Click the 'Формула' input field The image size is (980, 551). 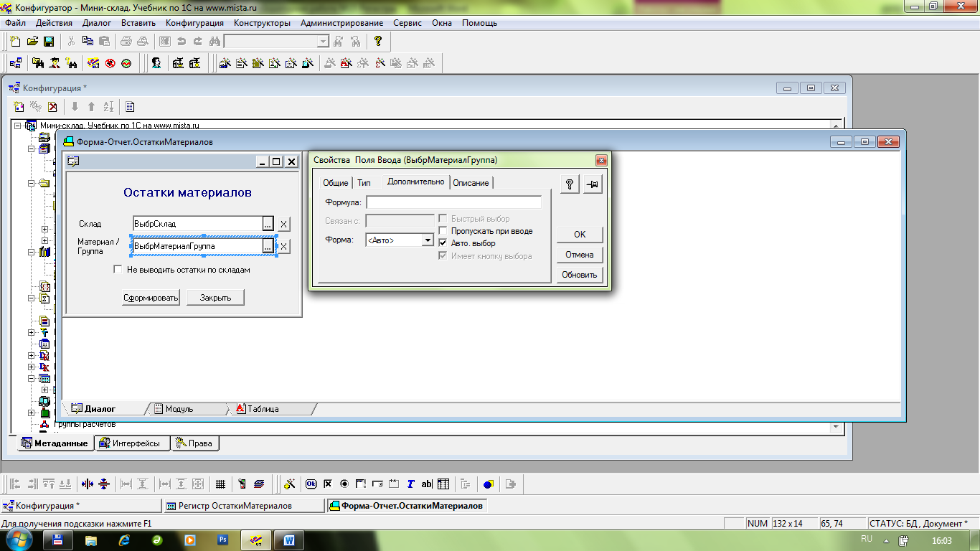click(x=453, y=202)
